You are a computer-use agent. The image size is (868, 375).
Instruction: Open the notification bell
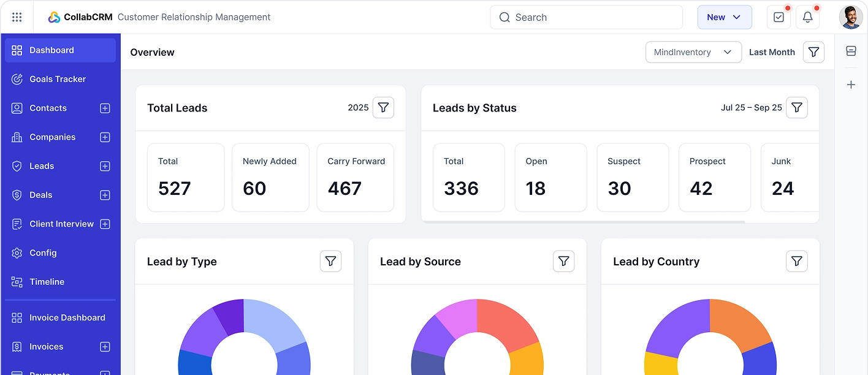click(x=807, y=17)
